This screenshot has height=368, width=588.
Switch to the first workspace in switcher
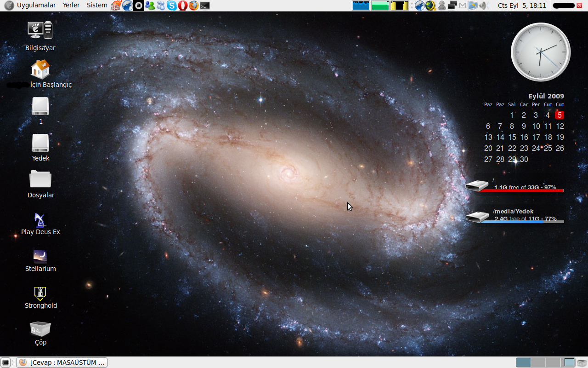[523, 362]
